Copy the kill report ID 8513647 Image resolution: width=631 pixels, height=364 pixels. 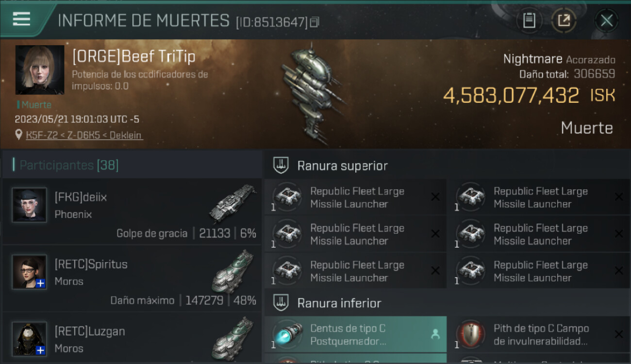click(315, 22)
